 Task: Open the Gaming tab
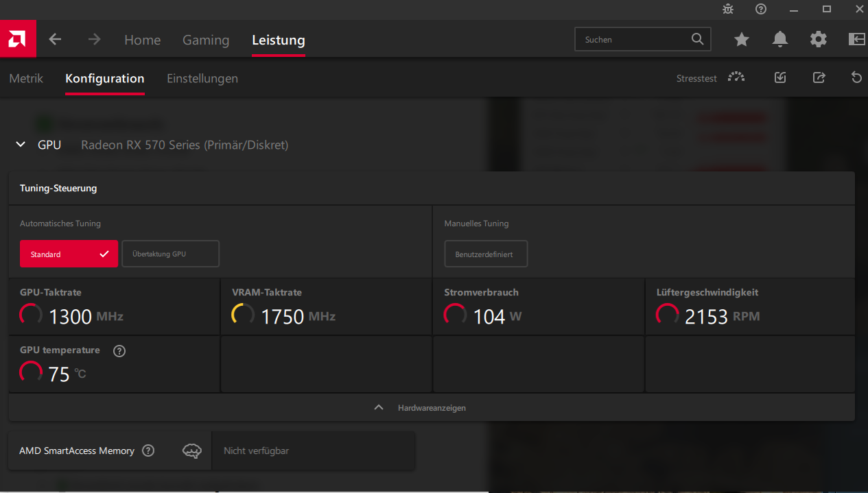click(206, 40)
